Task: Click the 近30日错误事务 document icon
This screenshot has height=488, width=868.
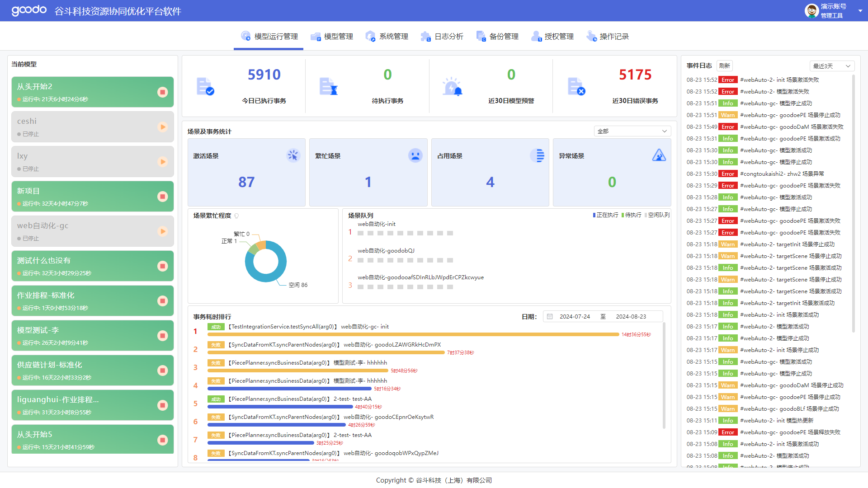Action: tap(576, 86)
